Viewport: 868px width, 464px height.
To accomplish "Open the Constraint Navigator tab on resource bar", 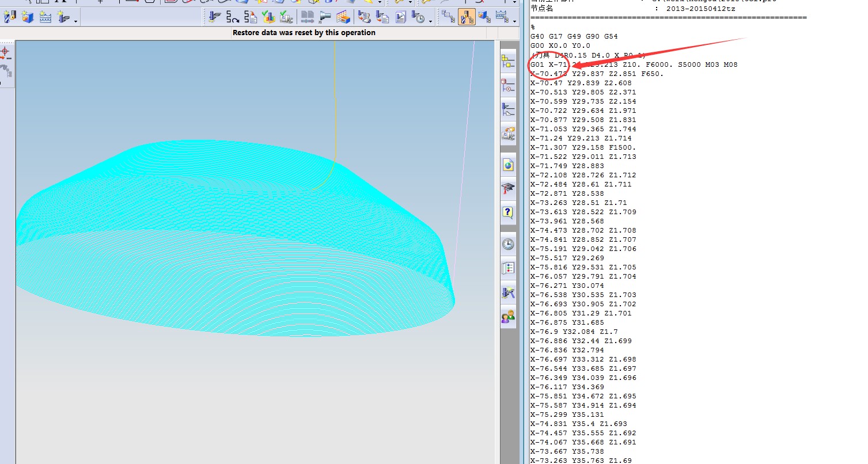I will coord(508,85).
